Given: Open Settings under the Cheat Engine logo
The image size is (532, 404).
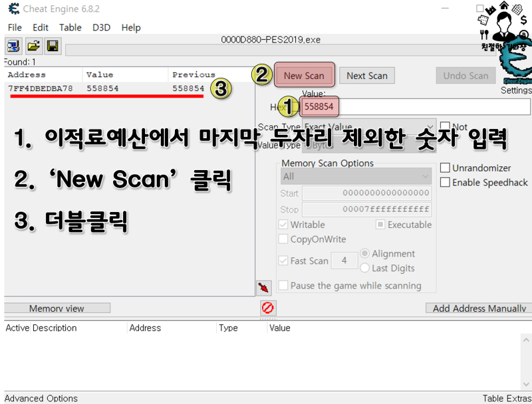Looking at the screenshot, I should click(x=516, y=90).
